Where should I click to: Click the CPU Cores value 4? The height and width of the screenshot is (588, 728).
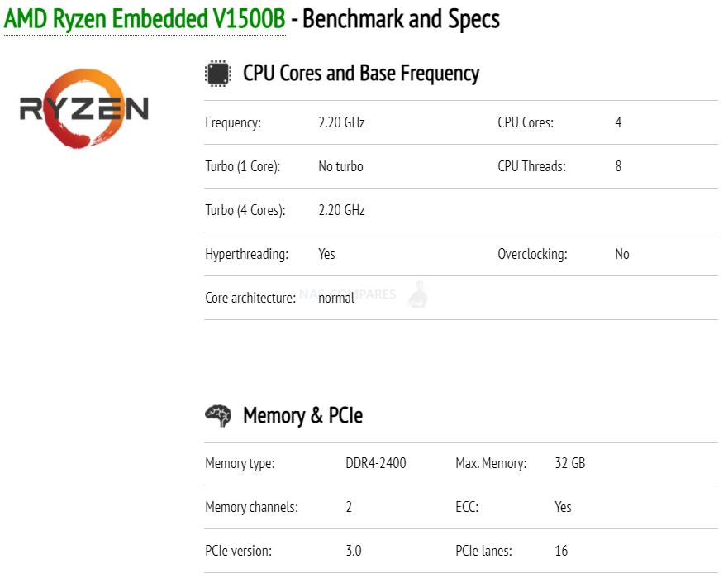point(618,122)
